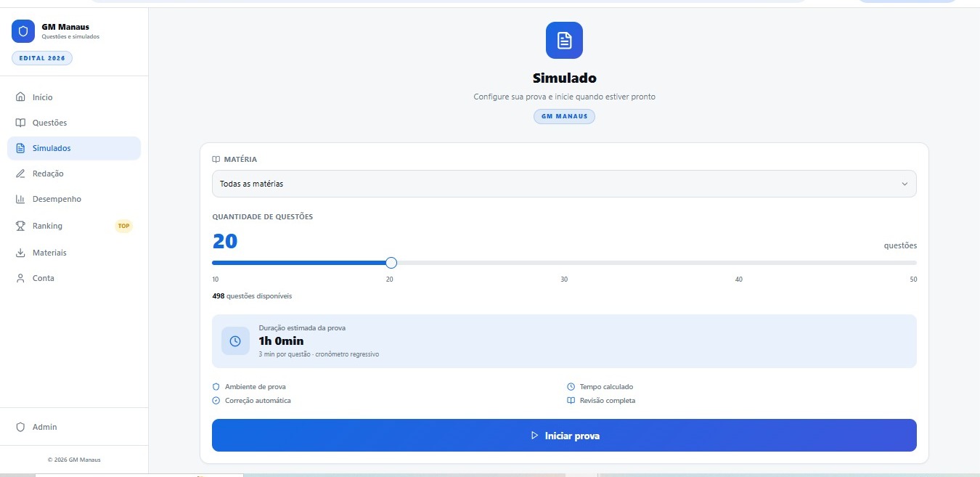This screenshot has height=477, width=980.
Task: Click the EDITAL 2026 badge
Action: pos(42,57)
